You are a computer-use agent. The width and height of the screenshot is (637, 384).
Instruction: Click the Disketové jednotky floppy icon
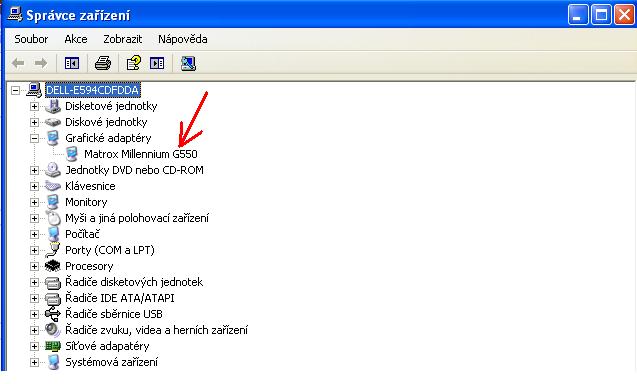click(x=53, y=106)
